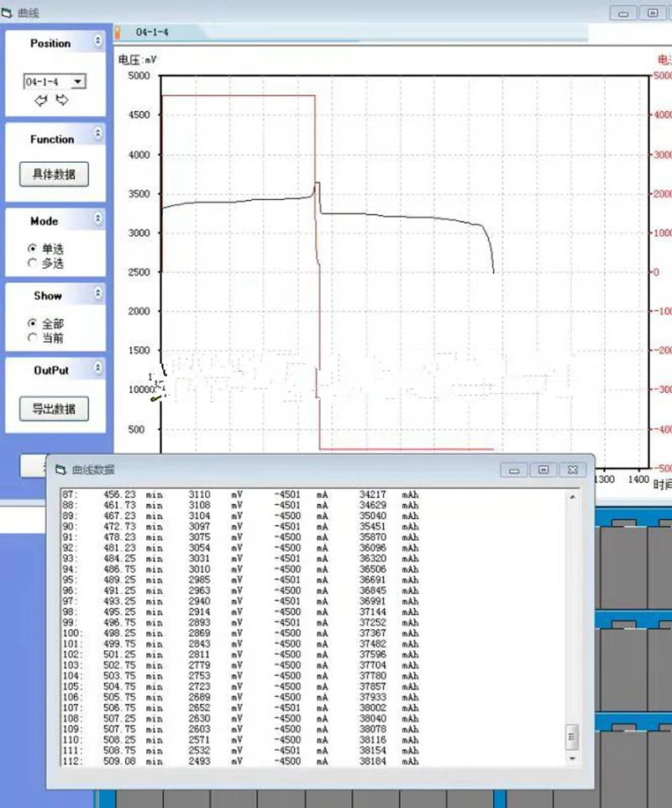Select data row 90: 472.73 min
The height and width of the screenshot is (808, 672).
pos(241,527)
